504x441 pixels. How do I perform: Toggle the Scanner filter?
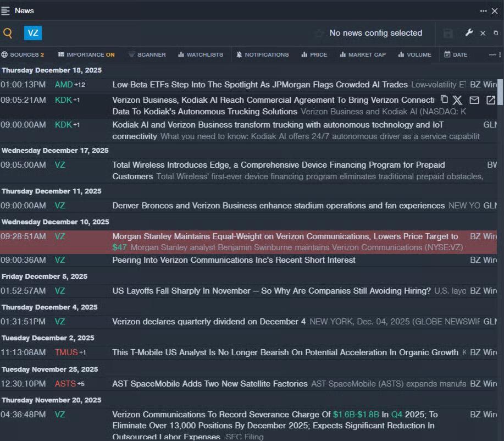coord(146,54)
